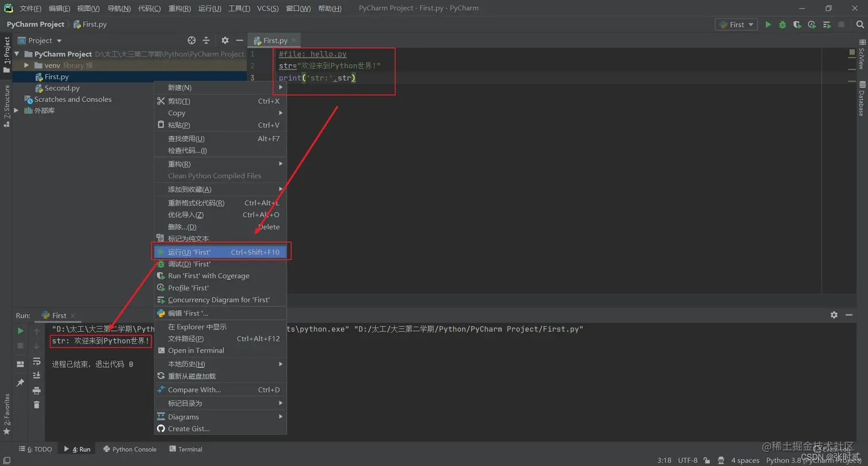
Task: Rerun First in the Run panel
Action: (21, 331)
